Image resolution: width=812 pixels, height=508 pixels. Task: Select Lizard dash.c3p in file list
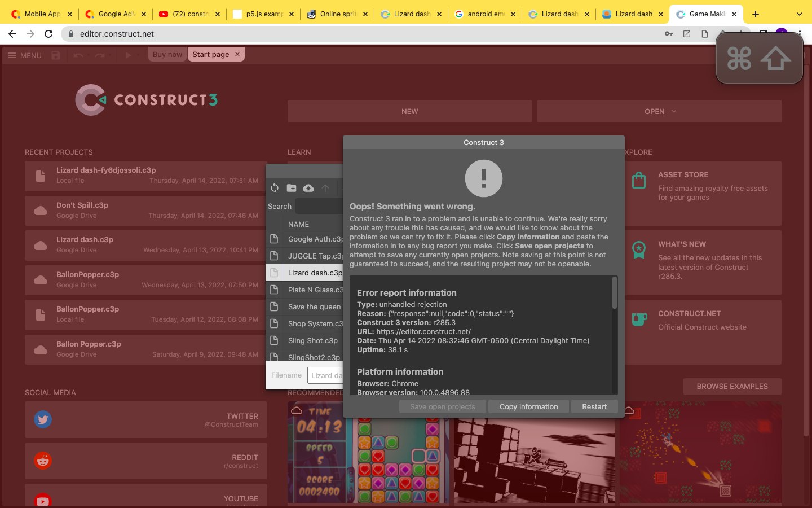pyautogui.click(x=304, y=273)
